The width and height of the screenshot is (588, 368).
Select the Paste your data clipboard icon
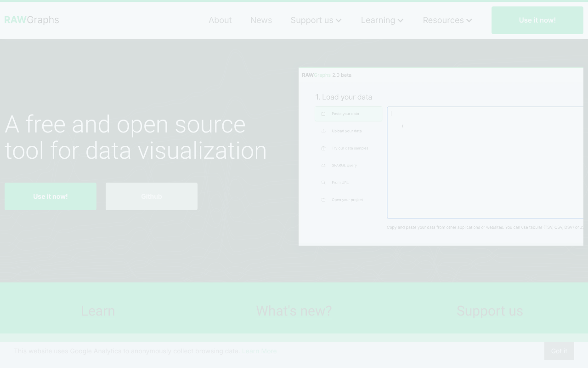click(x=323, y=114)
